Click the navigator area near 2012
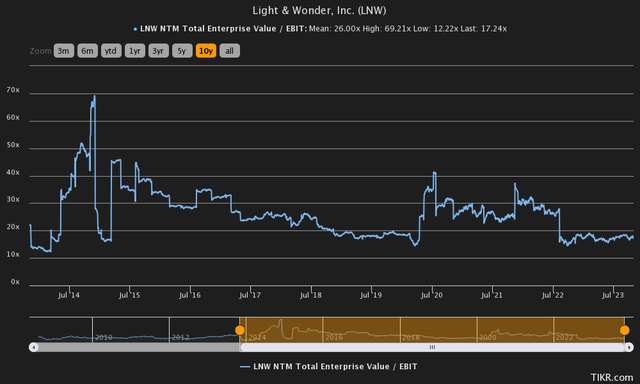 pyautogui.click(x=180, y=337)
